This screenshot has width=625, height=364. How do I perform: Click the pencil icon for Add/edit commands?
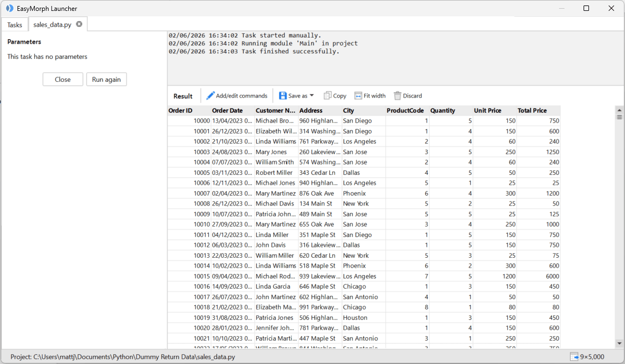click(x=210, y=95)
